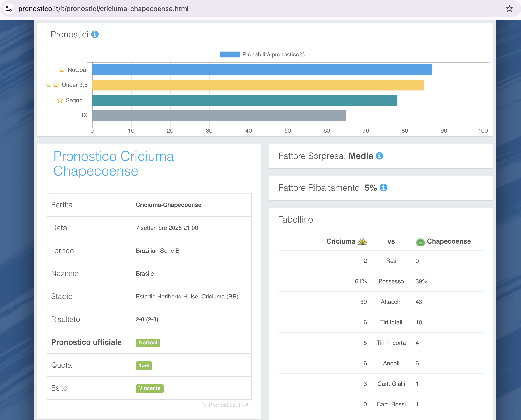
Task: Bookmark this page with the star icon
Action: [509, 9]
